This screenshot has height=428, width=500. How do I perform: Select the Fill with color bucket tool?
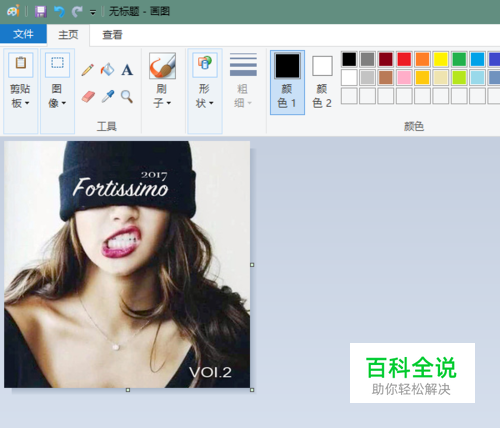pos(107,70)
